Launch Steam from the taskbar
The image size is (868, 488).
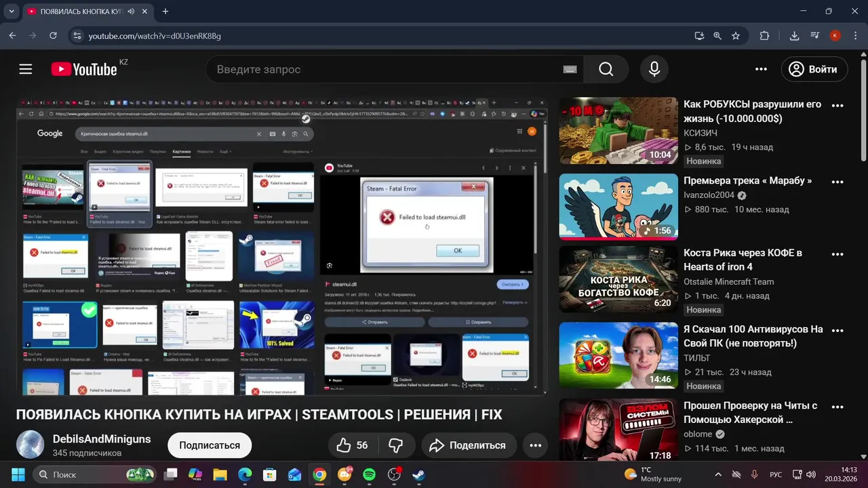click(x=419, y=474)
